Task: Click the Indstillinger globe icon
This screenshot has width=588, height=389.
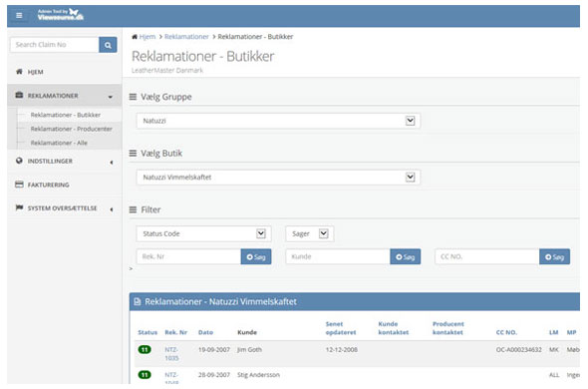Action: (x=19, y=161)
